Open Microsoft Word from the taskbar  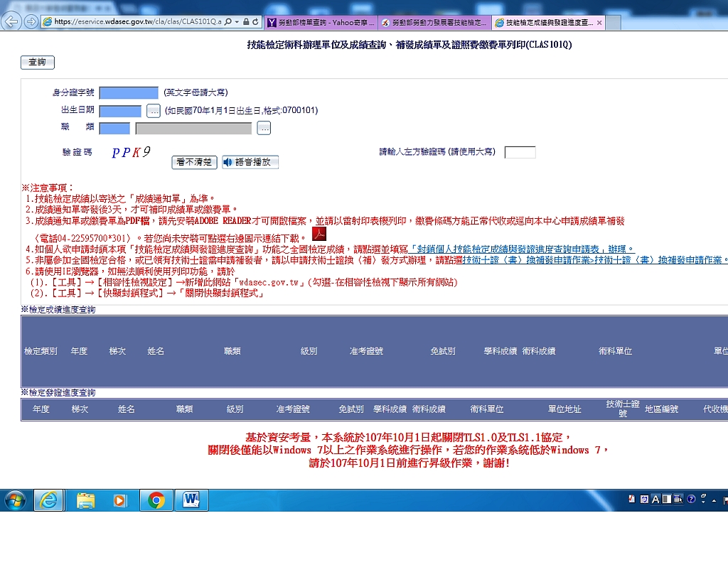(191, 500)
